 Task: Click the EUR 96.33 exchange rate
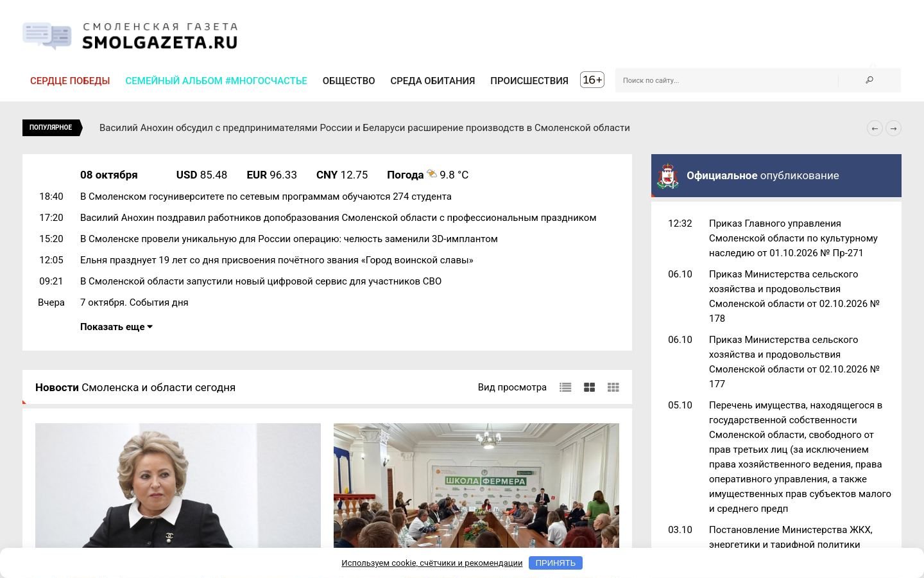[x=271, y=175]
